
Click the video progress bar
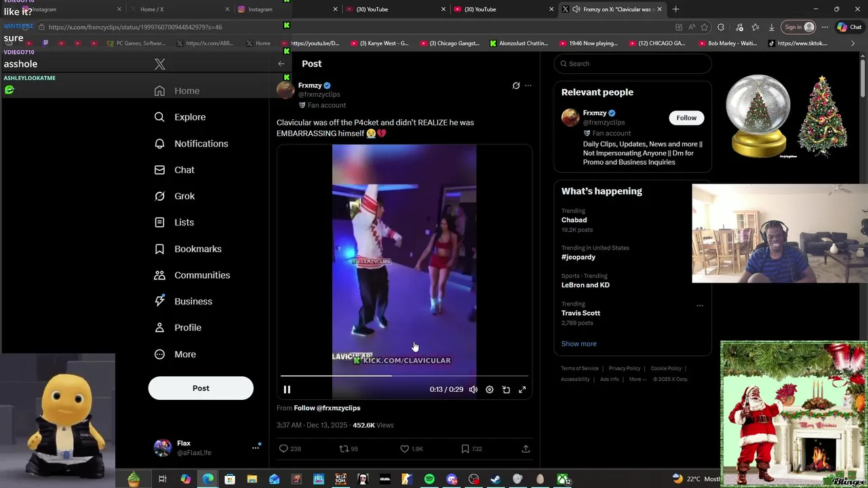point(404,375)
